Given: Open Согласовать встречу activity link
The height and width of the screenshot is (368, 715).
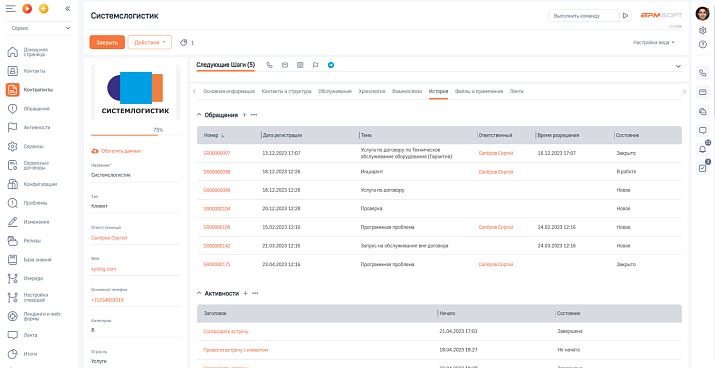Looking at the screenshot, I should pos(226,332).
